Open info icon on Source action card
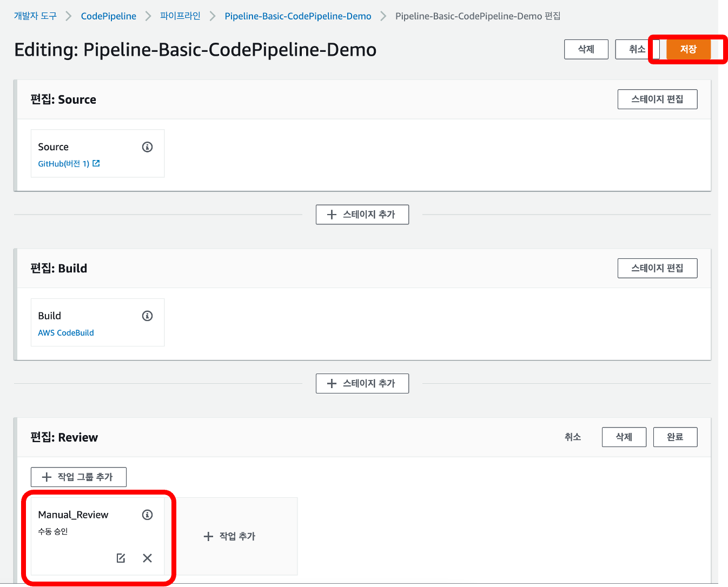Viewport: 728px width, 587px height. click(x=147, y=147)
